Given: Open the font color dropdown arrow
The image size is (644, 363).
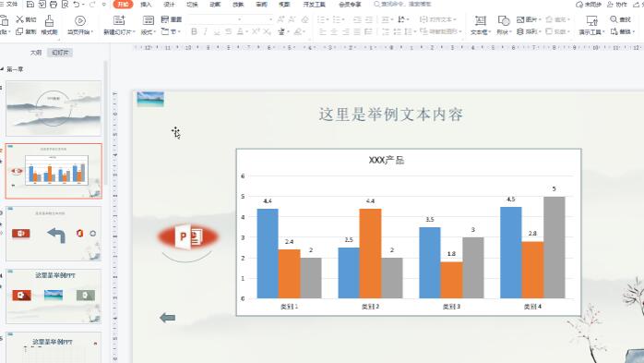Looking at the screenshot, I should (x=247, y=31).
